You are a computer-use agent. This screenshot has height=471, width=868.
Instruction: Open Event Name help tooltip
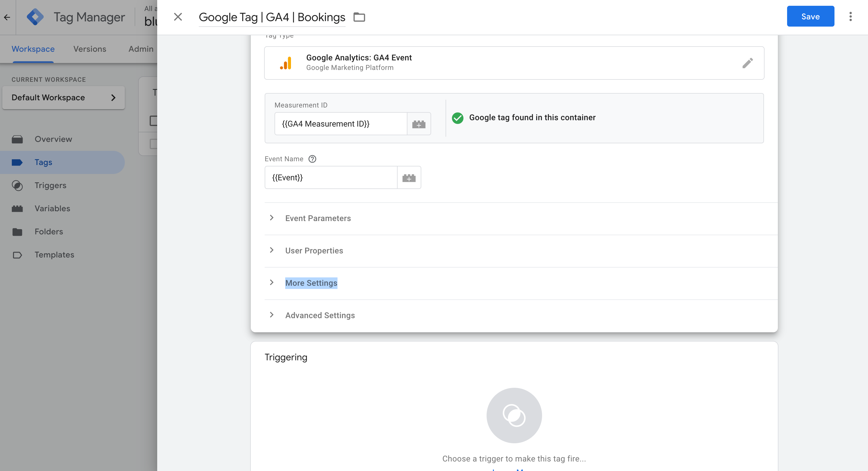[312, 159]
